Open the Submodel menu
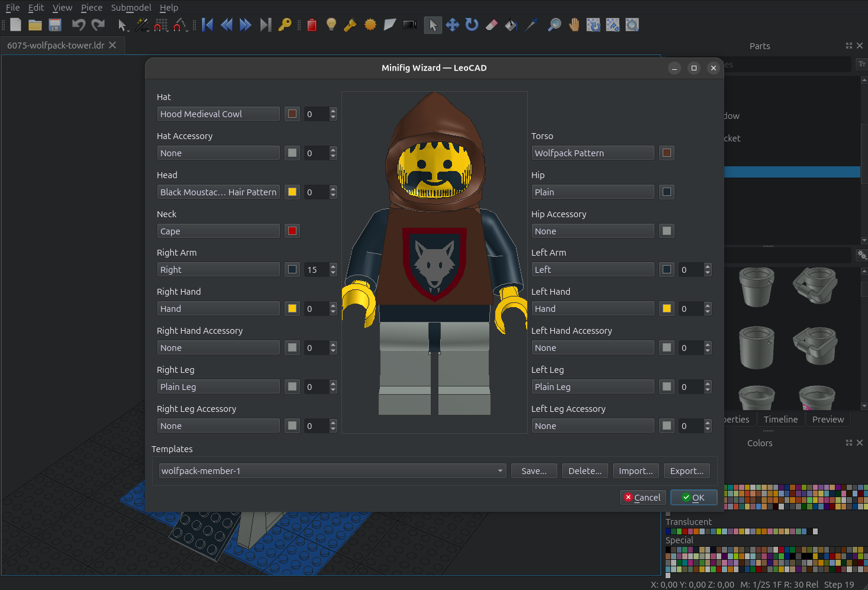 131,8
